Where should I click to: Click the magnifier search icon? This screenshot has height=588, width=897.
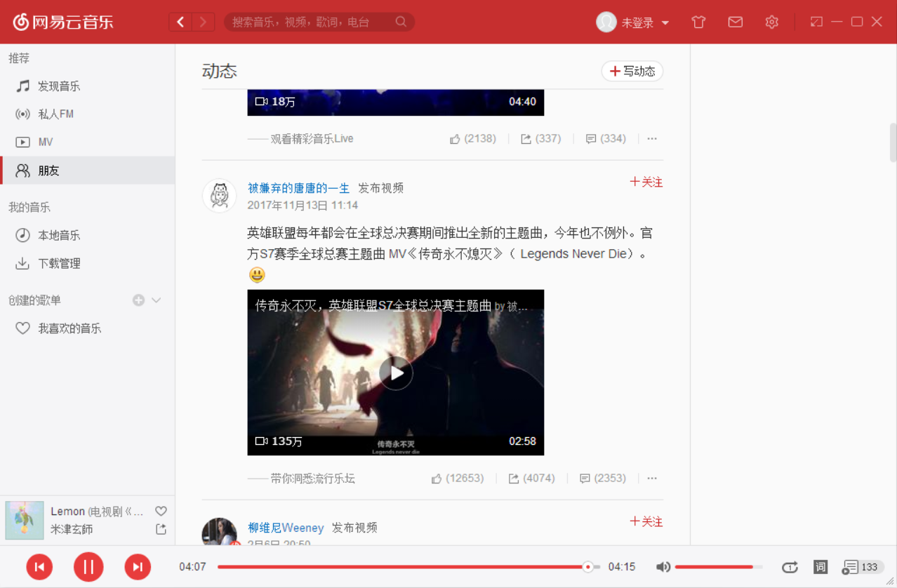point(401,22)
